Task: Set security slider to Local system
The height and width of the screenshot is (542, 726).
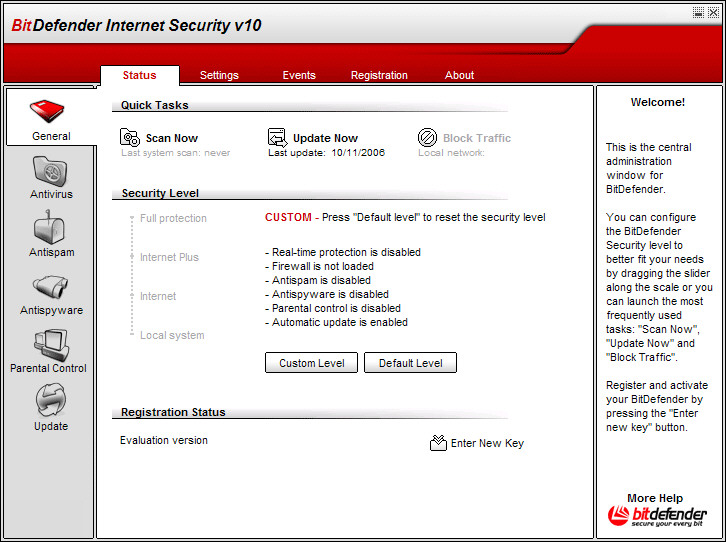Action: coord(172,335)
